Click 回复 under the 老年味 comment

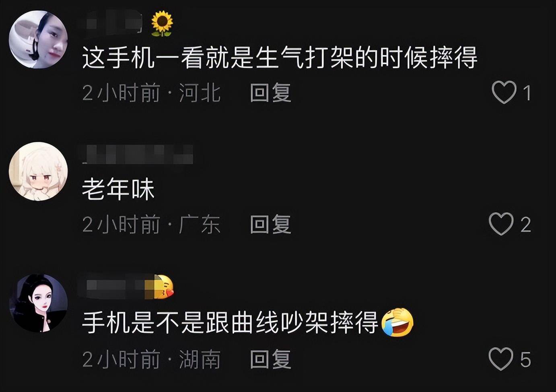coord(270,224)
